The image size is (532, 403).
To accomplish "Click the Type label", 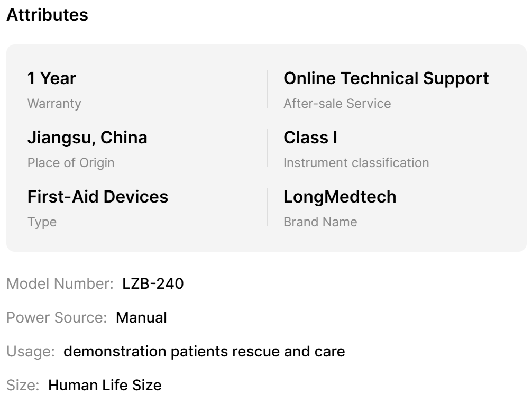I will [42, 222].
